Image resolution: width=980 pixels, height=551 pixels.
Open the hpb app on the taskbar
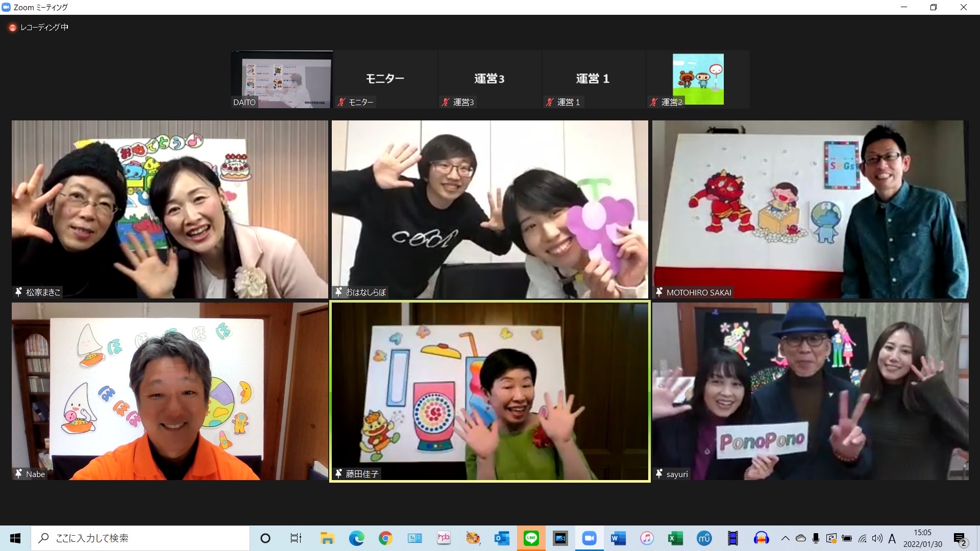tap(444, 538)
